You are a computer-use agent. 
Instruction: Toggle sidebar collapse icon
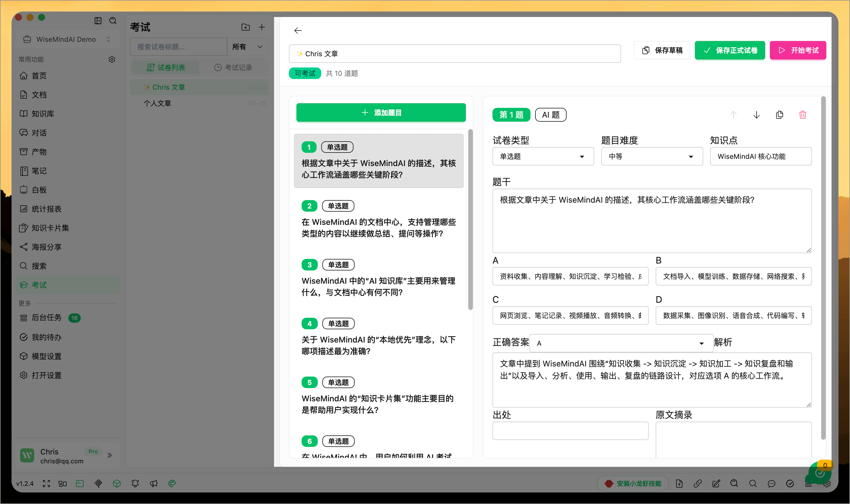pyautogui.click(x=98, y=21)
